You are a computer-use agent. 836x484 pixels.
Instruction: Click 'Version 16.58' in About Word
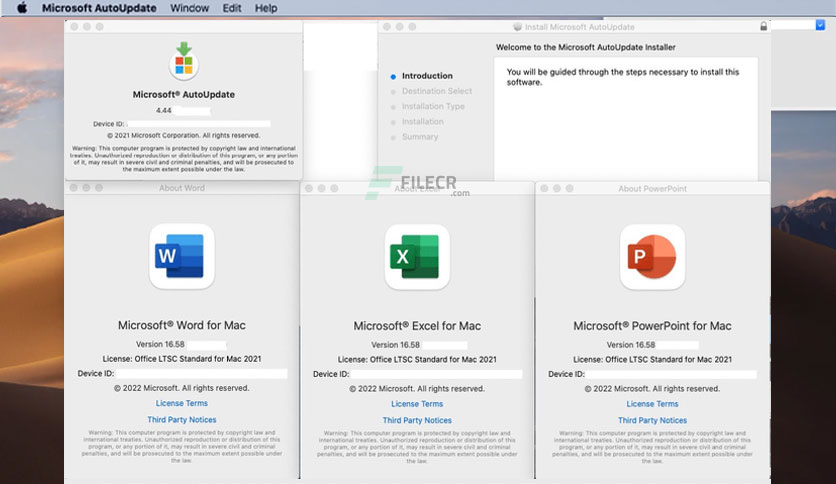coord(160,344)
